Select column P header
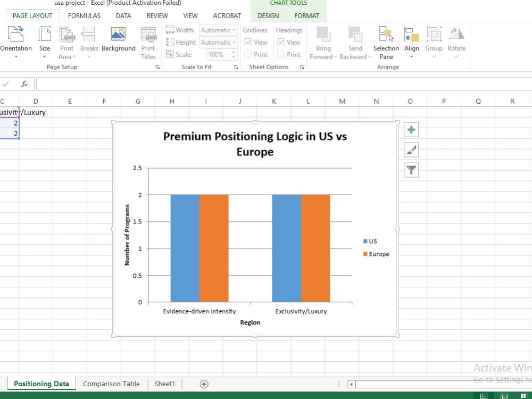Screen dimensions: 532x399 [x=444, y=101]
